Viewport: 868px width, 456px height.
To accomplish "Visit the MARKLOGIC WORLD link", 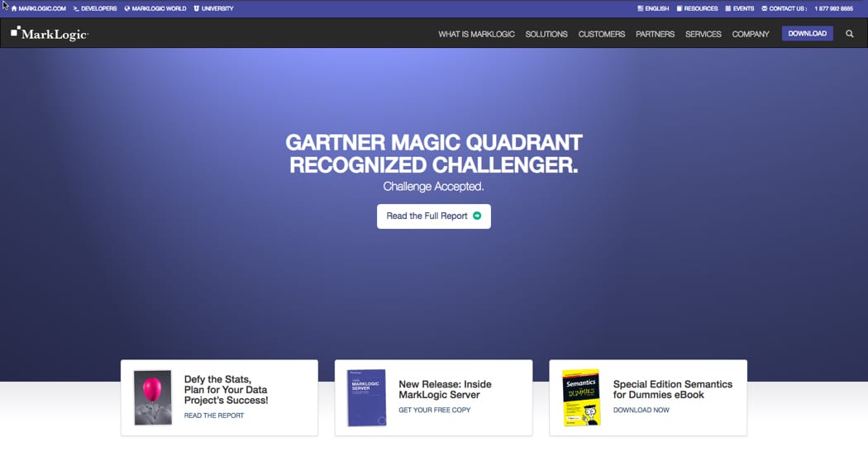I will pyautogui.click(x=159, y=8).
